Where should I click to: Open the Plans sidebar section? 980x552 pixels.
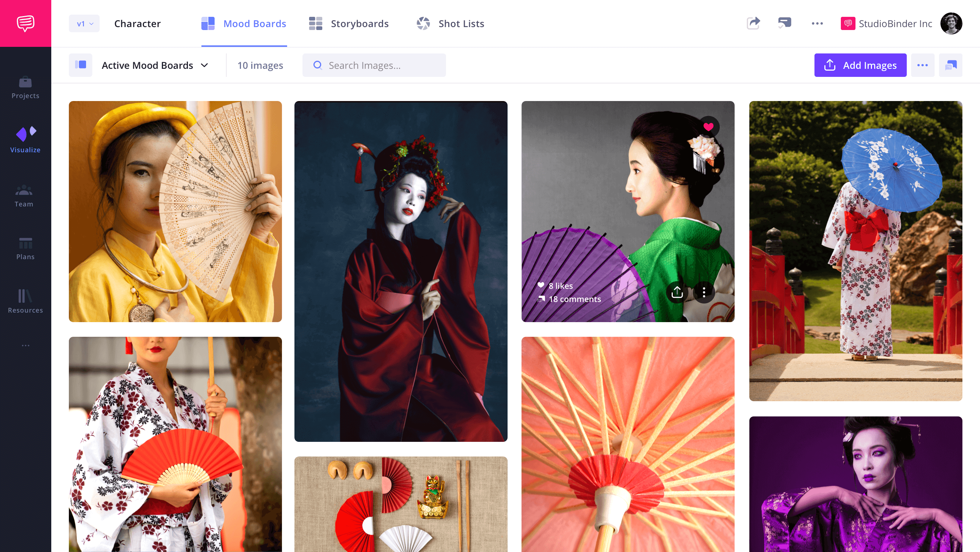25,249
